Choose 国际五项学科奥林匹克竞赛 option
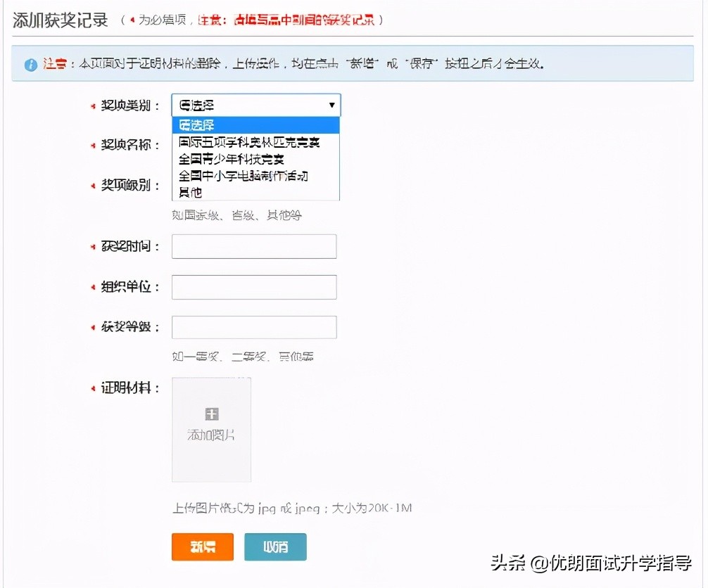 tap(255, 142)
